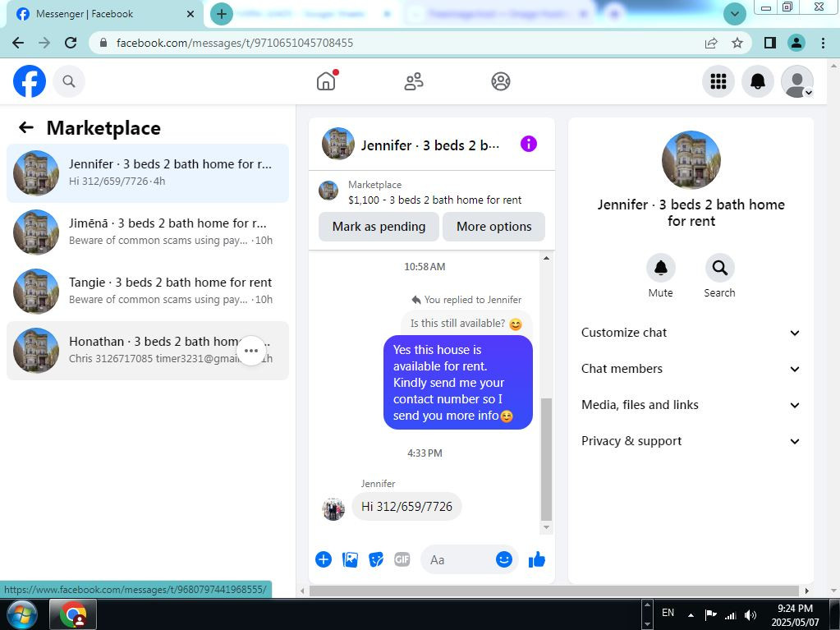Click Mark as pending button
Viewport: 840px width, 630px height.
(379, 227)
